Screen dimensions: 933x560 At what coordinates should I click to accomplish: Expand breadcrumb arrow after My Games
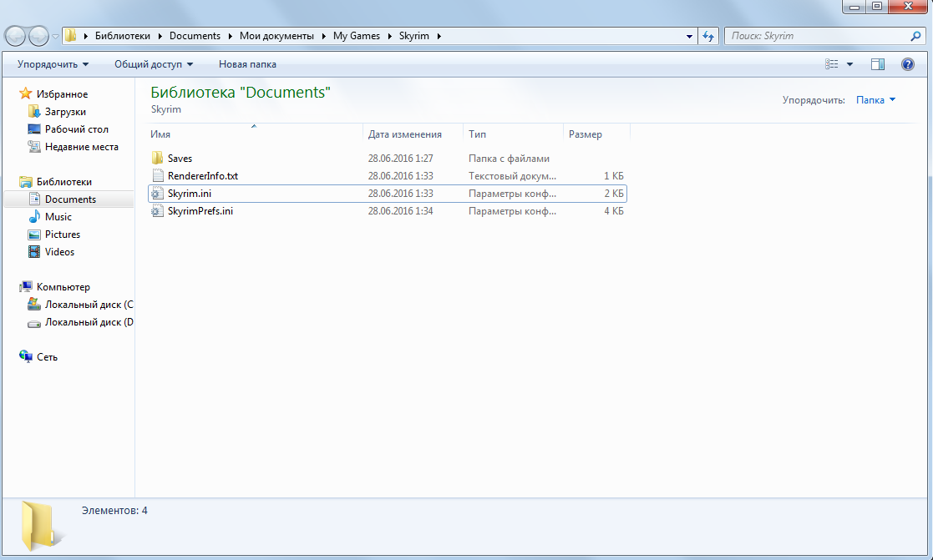(x=390, y=36)
